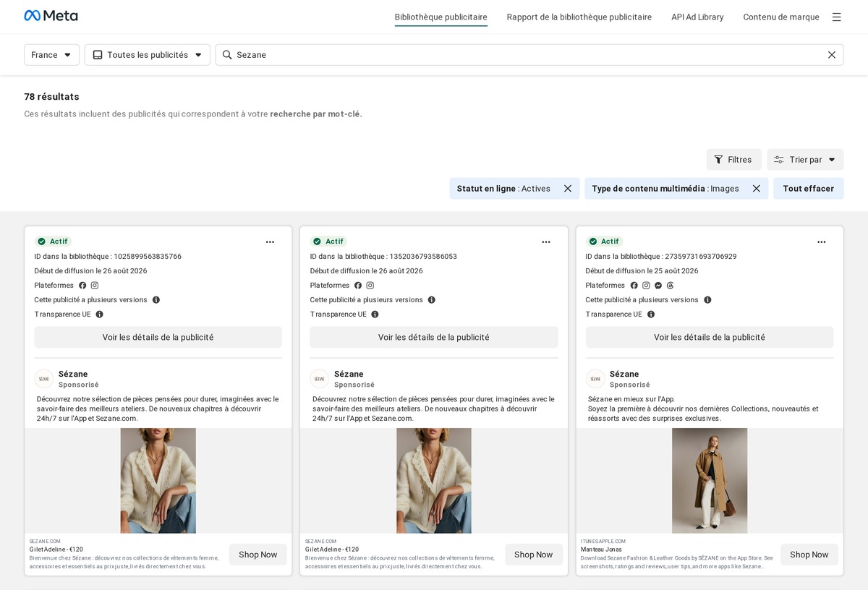View ad details for ad 27359731693706929

click(x=710, y=338)
